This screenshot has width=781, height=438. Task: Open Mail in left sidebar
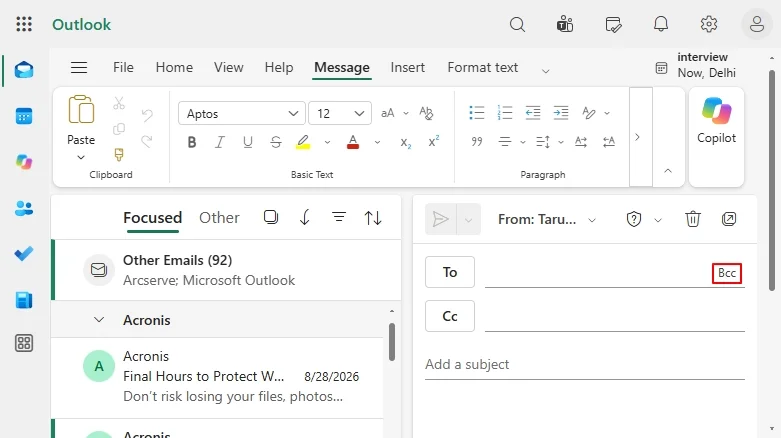(x=24, y=70)
